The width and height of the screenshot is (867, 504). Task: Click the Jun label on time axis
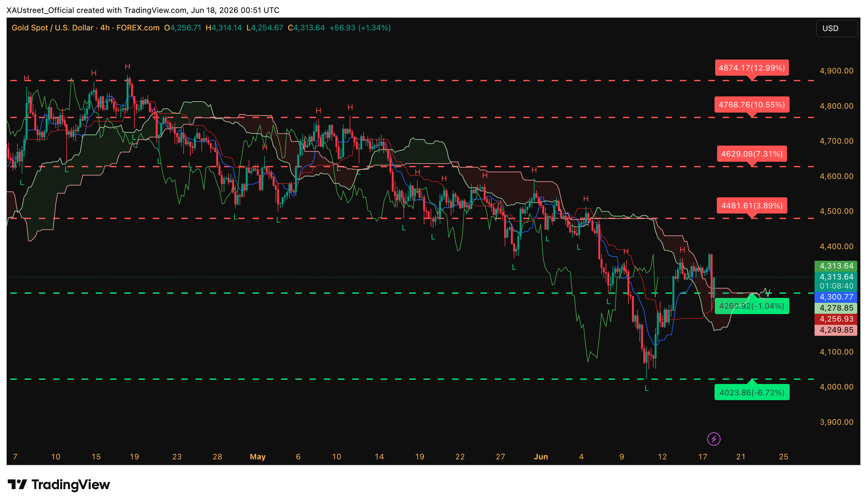[x=540, y=456]
